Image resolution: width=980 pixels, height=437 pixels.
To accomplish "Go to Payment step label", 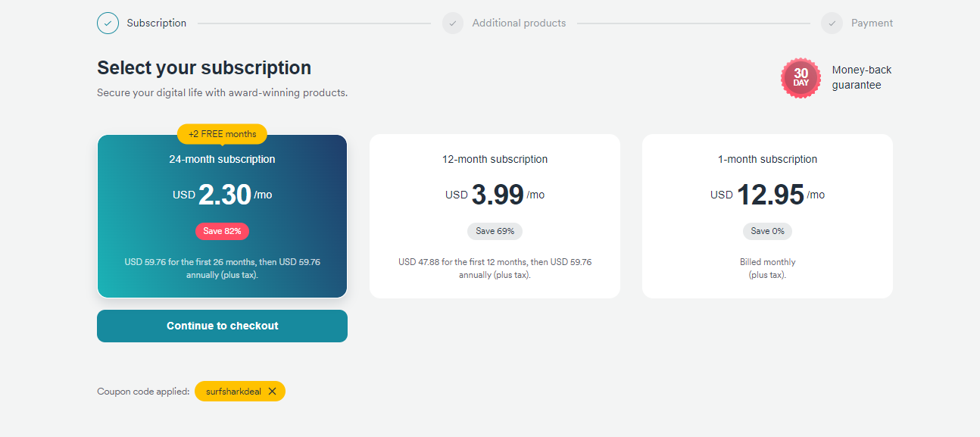I will (872, 23).
